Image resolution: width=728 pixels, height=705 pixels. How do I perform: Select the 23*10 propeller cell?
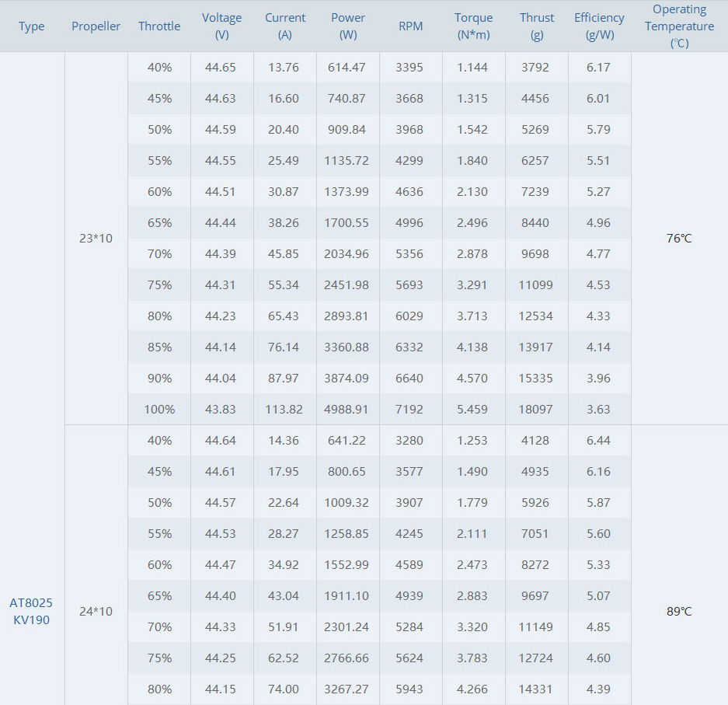[96, 239]
